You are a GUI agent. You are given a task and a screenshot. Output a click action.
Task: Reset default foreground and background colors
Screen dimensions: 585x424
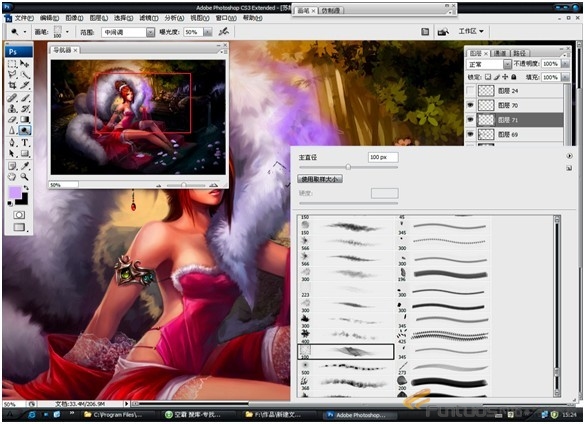tap(10, 203)
